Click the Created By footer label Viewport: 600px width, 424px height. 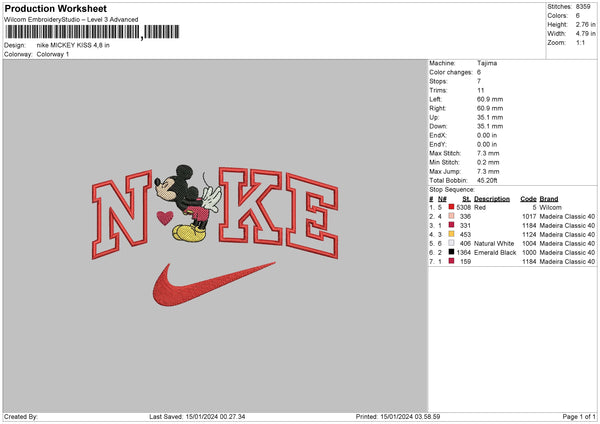tap(21, 417)
